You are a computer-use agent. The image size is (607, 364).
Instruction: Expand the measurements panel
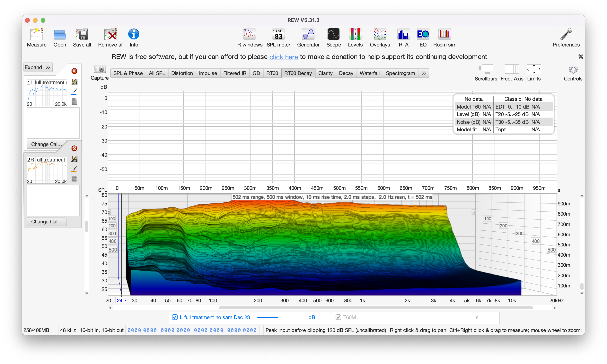pyautogui.click(x=38, y=67)
